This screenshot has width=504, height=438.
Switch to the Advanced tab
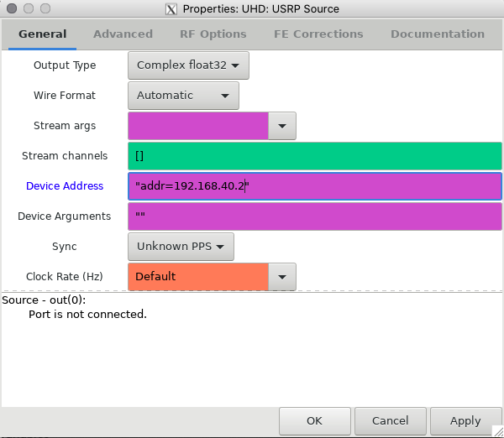[123, 34]
